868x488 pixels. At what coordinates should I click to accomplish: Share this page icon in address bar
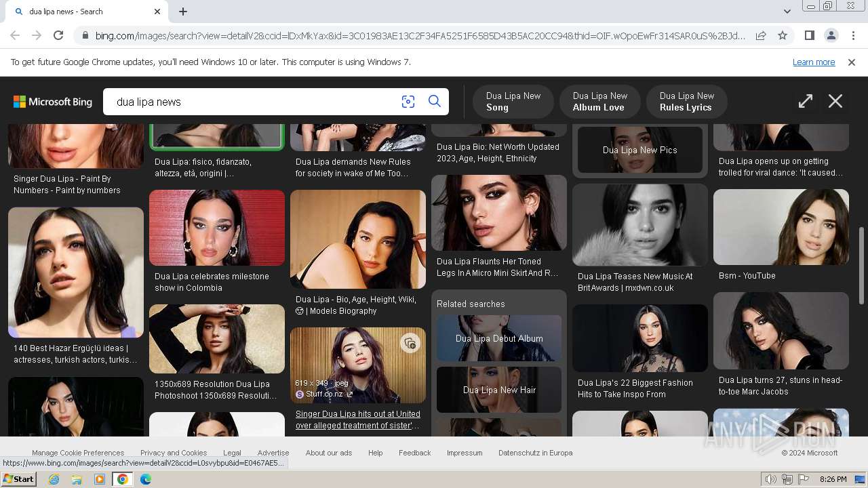[761, 35]
